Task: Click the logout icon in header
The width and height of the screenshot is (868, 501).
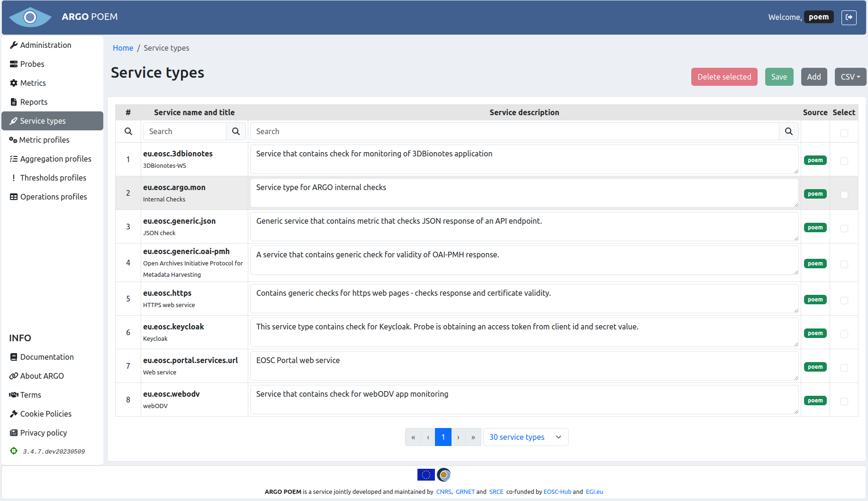Action: click(x=849, y=18)
